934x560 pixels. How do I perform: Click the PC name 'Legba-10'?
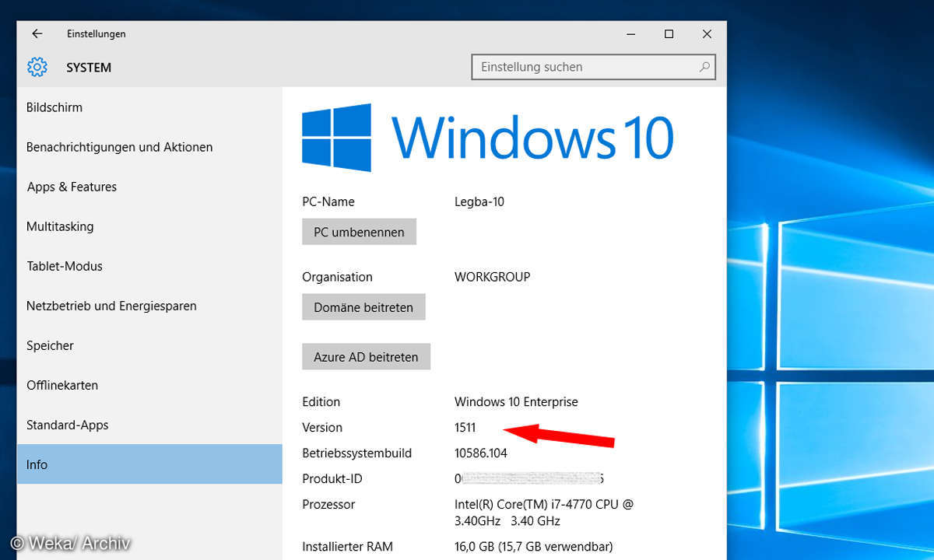tap(479, 202)
